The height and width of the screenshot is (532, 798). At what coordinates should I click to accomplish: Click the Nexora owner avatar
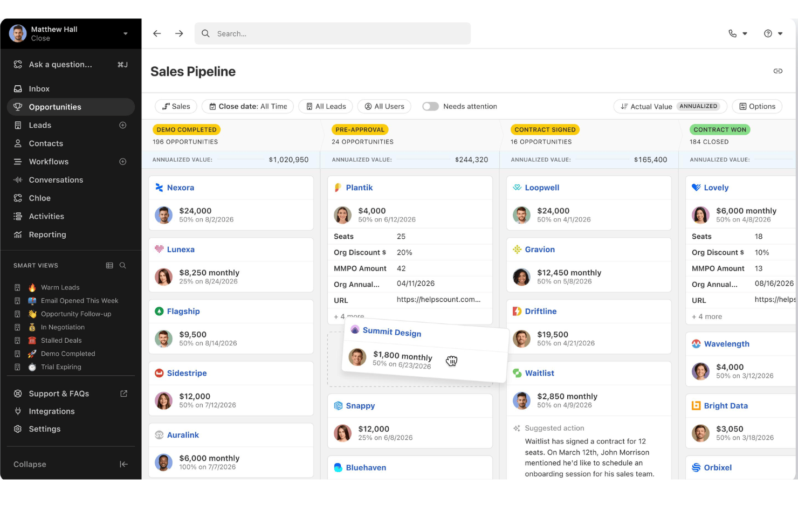click(x=163, y=215)
